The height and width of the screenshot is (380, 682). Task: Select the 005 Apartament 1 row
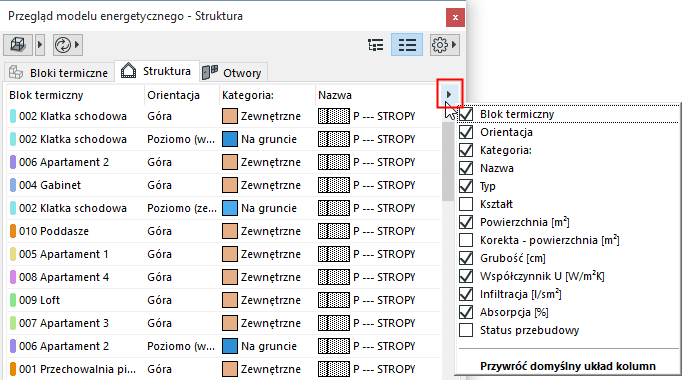click(224, 254)
